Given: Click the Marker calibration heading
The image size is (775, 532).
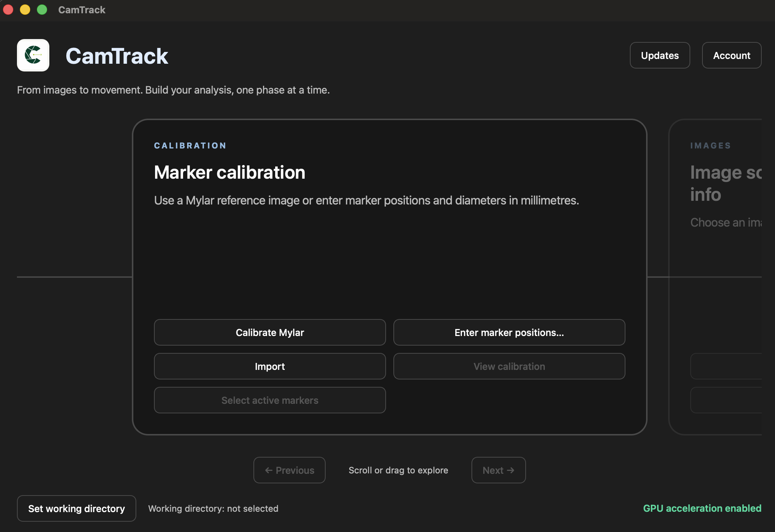Looking at the screenshot, I should coord(229,172).
